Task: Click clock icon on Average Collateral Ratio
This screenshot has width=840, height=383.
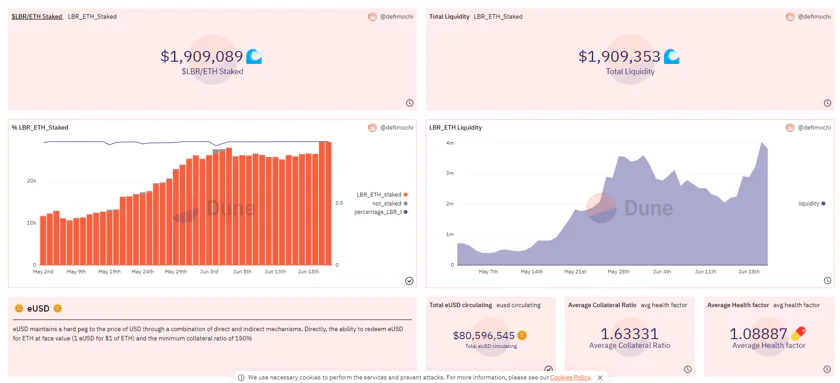Action: click(688, 369)
